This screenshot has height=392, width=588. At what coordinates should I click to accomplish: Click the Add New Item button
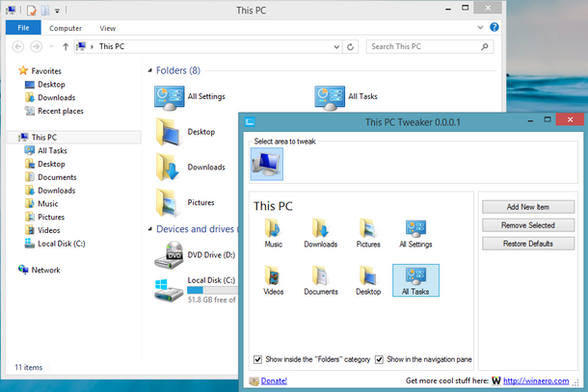[528, 207]
